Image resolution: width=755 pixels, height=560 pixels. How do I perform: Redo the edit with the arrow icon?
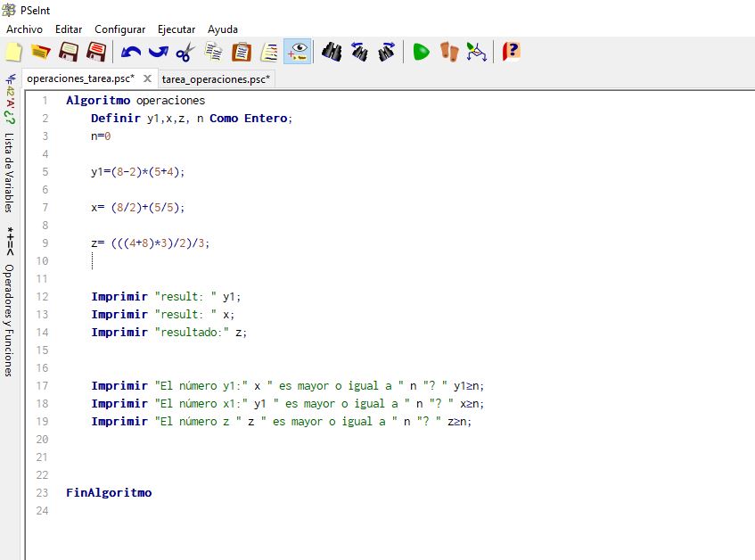point(159,52)
